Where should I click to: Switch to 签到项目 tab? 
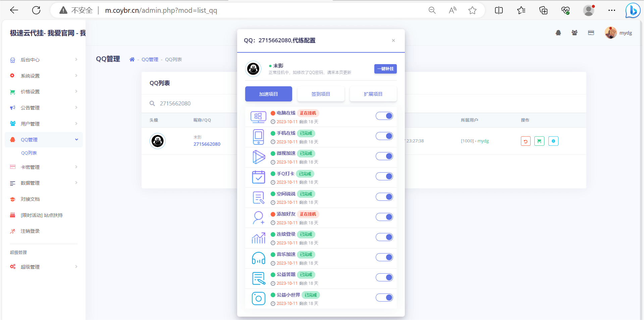[321, 94]
